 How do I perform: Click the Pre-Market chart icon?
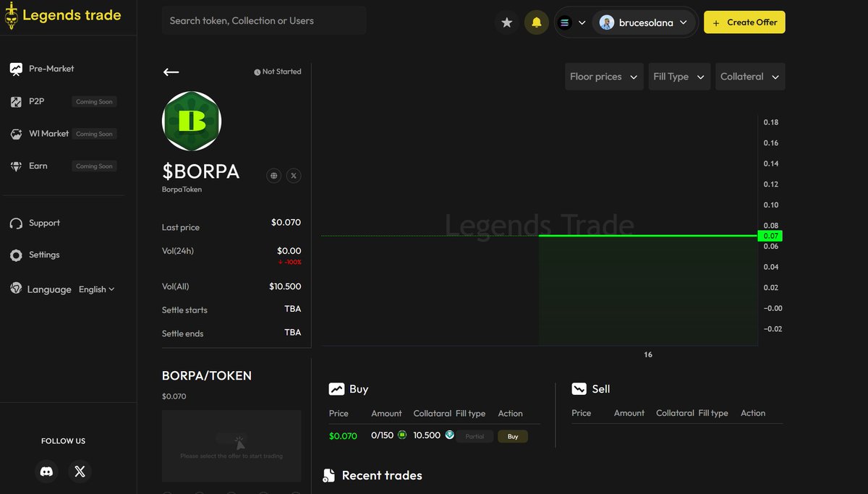[x=16, y=69]
